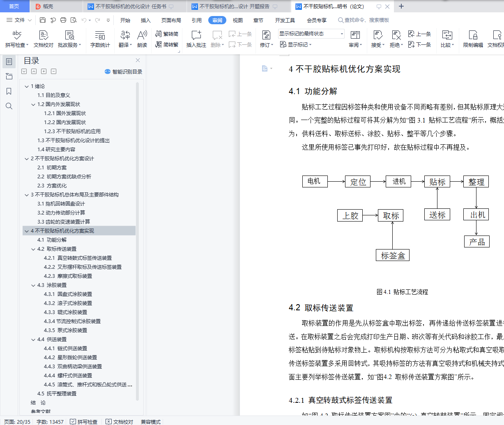Reject the change (拒绝)
The width and height of the screenshot is (504, 425).
[x=396, y=39]
